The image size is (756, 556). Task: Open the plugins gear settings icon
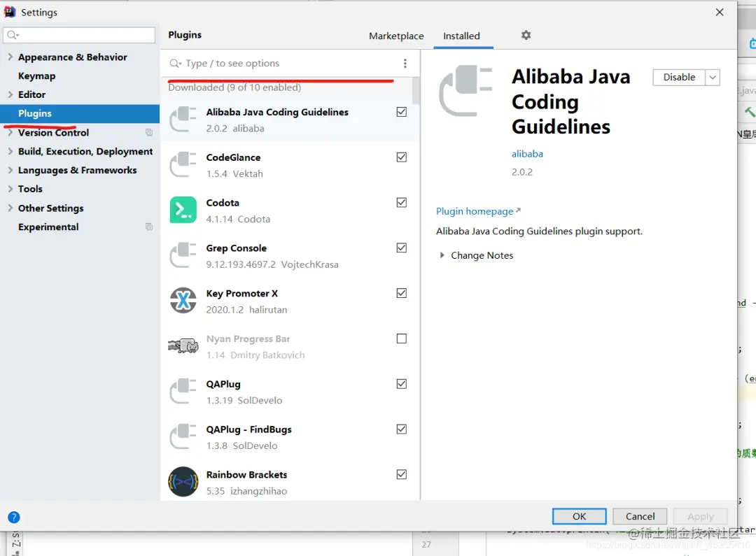click(x=526, y=35)
